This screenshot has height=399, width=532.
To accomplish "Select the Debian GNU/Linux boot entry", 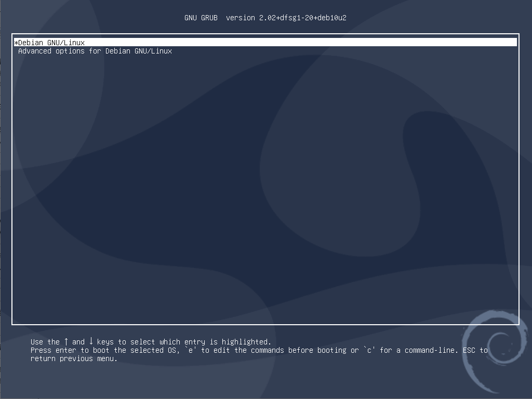I will click(x=265, y=43).
